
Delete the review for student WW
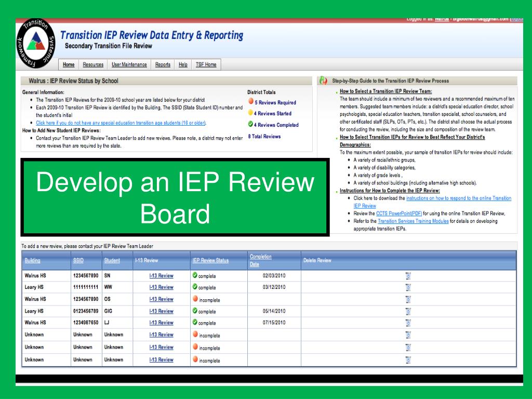(408, 287)
